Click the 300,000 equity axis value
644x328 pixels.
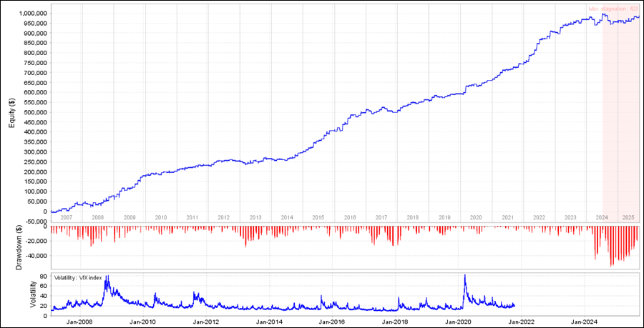[x=36, y=152]
